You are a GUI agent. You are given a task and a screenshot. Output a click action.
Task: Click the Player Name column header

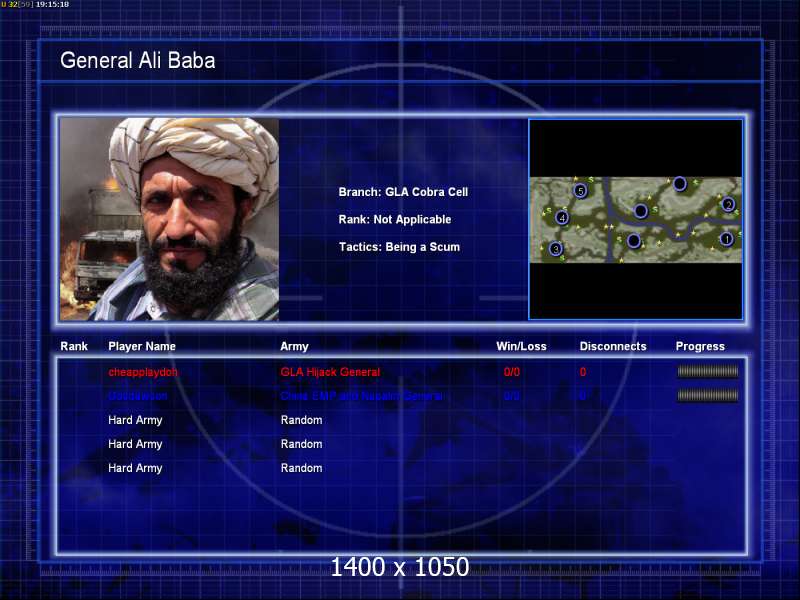click(142, 346)
